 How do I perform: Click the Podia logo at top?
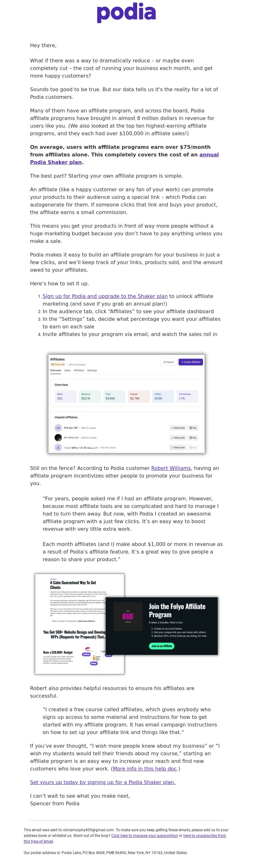[x=126, y=13]
